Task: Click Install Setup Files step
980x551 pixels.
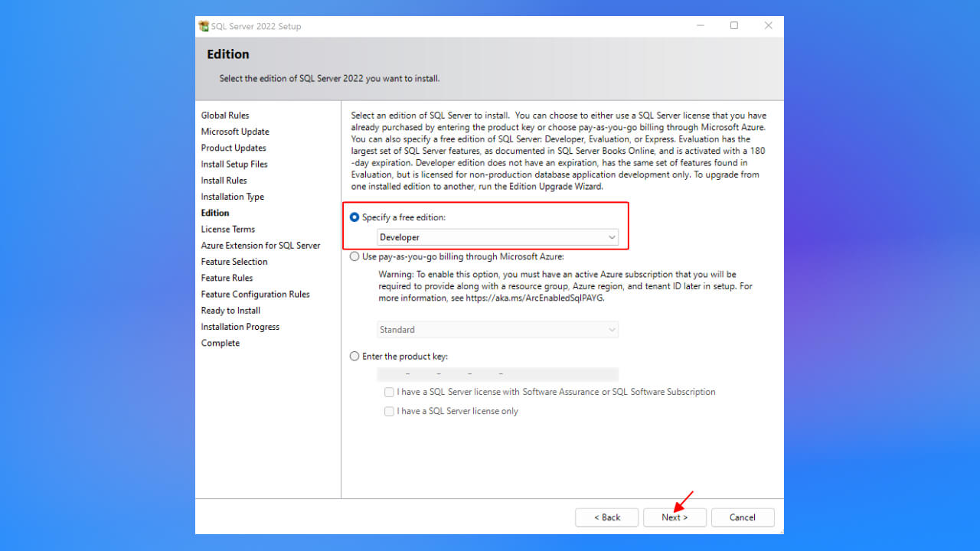Action: pos(234,165)
